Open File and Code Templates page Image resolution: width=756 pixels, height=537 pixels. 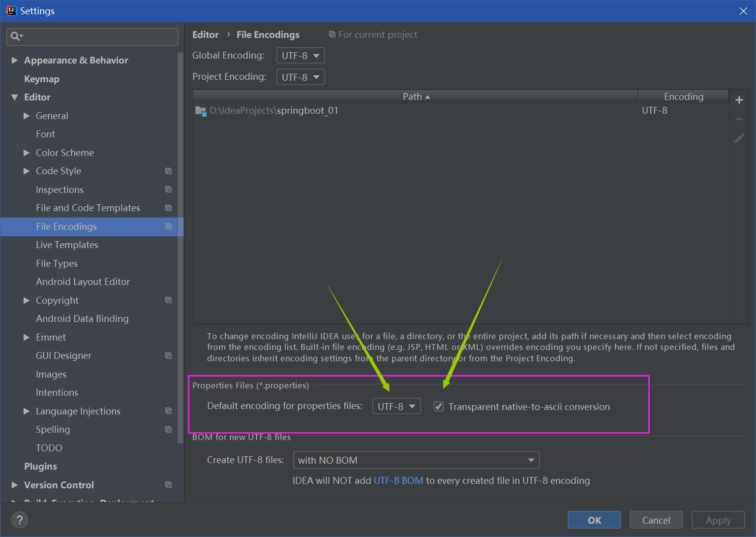click(x=88, y=208)
